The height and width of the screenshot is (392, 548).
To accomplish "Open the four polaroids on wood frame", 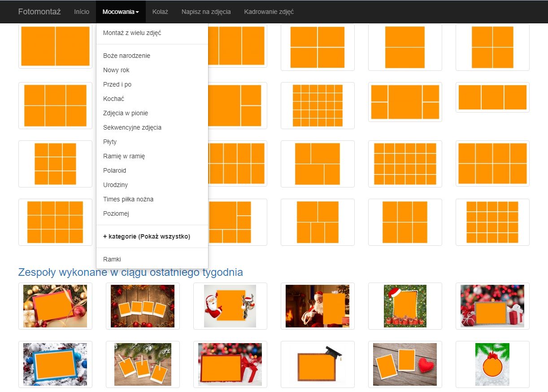I will click(143, 306).
